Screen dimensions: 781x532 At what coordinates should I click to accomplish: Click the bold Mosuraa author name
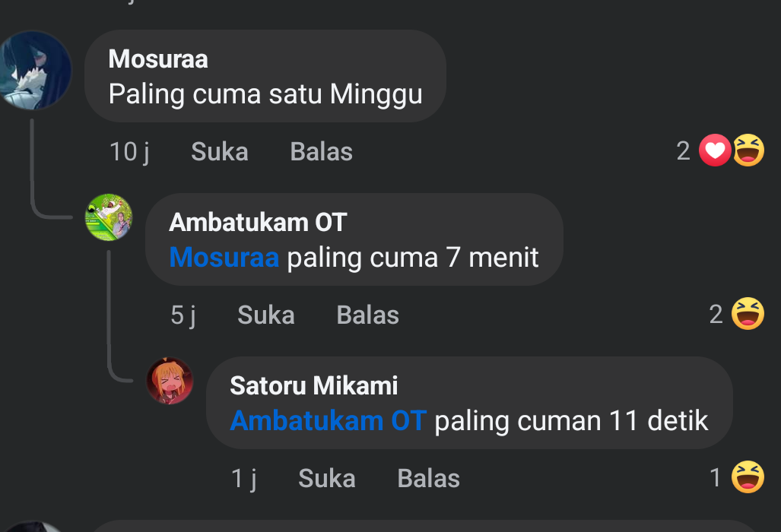coord(158,59)
